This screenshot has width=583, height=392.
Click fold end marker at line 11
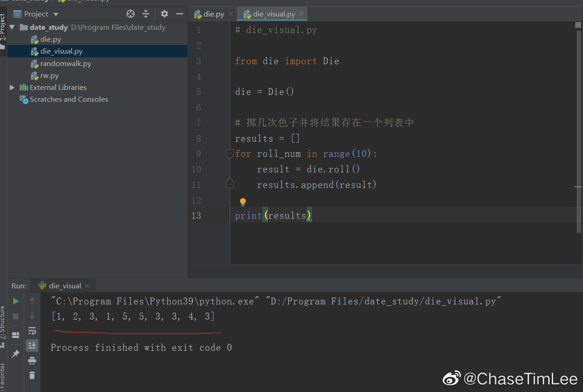pos(230,184)
